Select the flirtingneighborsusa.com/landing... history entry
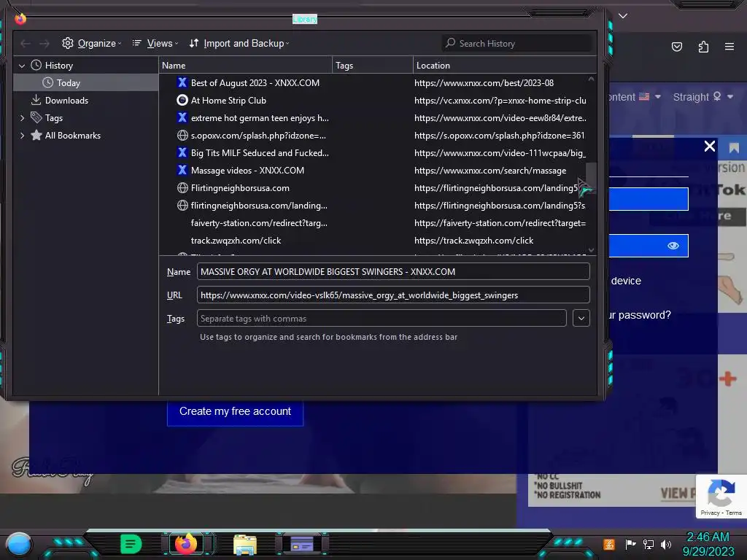 [x=373, y=205]
